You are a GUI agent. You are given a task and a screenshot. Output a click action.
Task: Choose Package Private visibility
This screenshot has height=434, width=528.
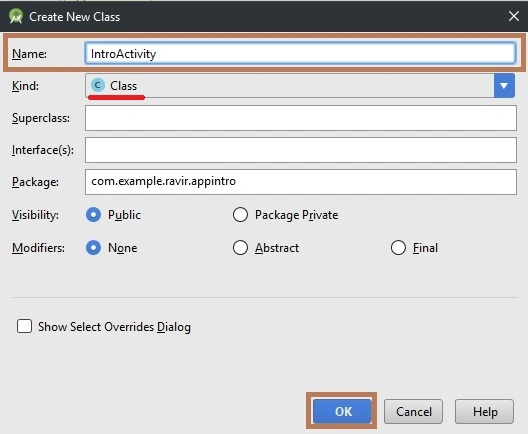coord(240,214)
